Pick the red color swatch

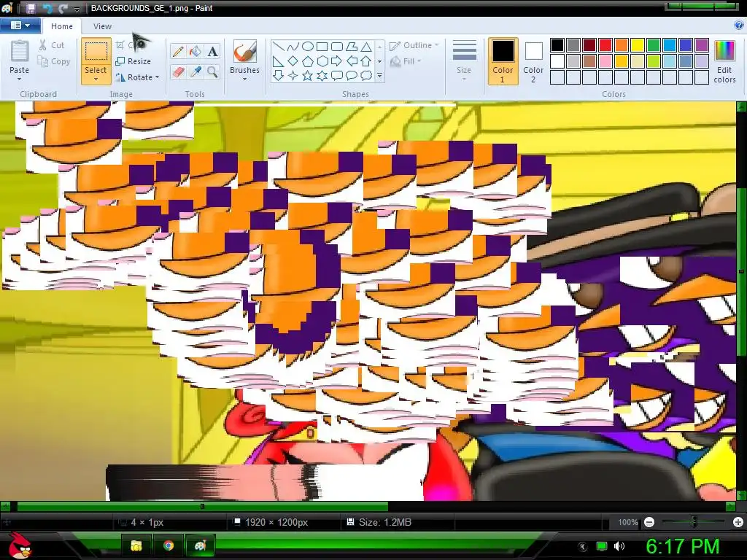605,45
